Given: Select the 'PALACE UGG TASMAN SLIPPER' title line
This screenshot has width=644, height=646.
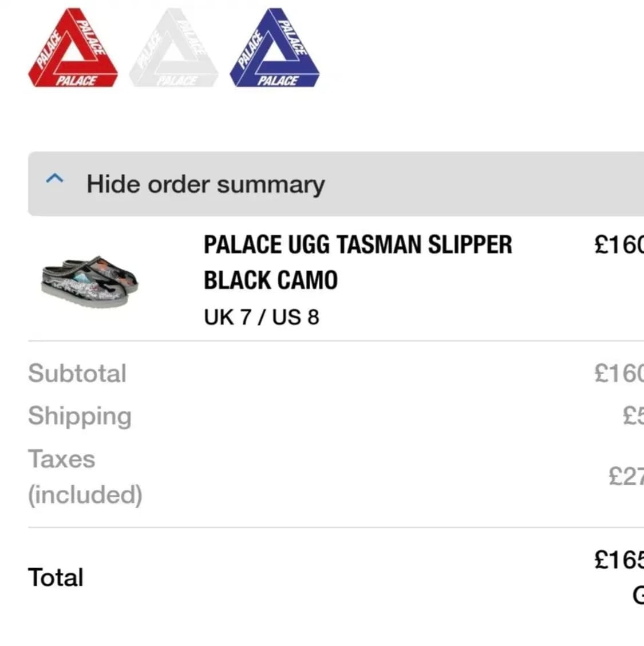Looking at the screenshot, I should click(x=358, y=245).
